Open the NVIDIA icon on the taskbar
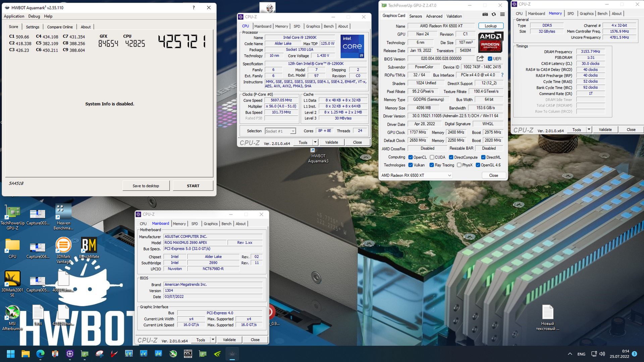Screen dimensions: 644x362 [217, 354]
